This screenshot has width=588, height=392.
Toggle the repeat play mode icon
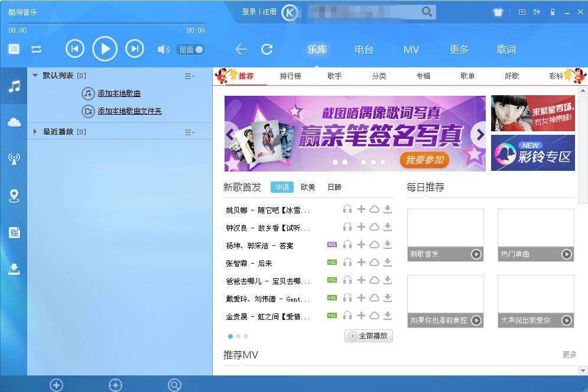[x=37, y=50]
